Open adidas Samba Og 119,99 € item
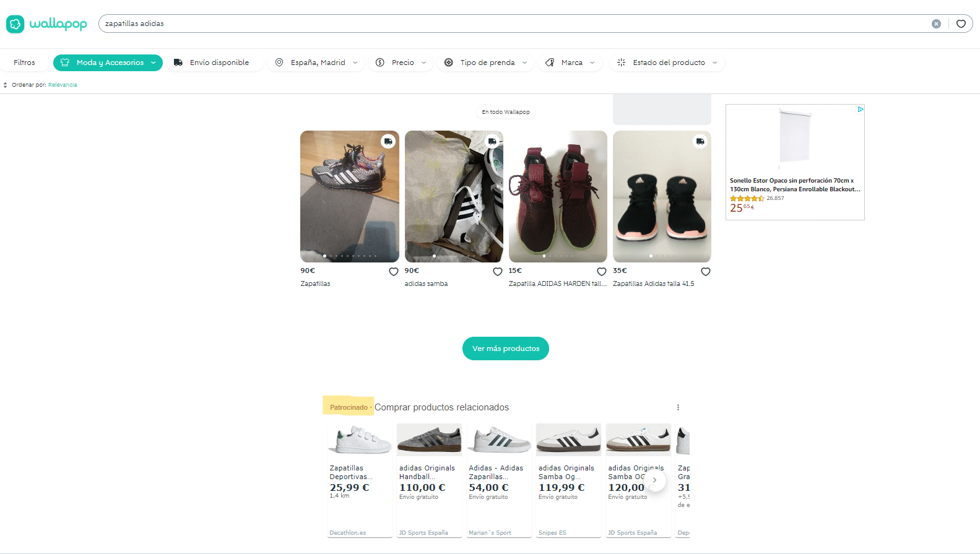The image size is (980, 554). [568, 480]
